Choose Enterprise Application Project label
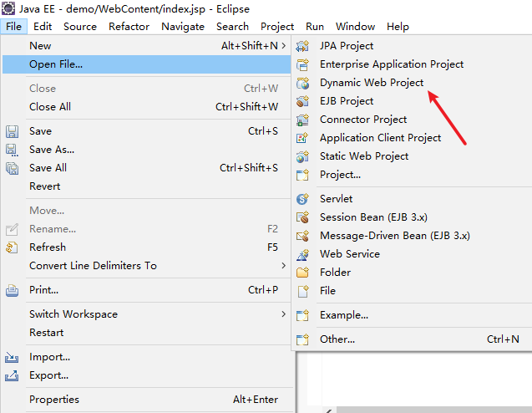Viewport: 532px width, 413px height. 392,64
